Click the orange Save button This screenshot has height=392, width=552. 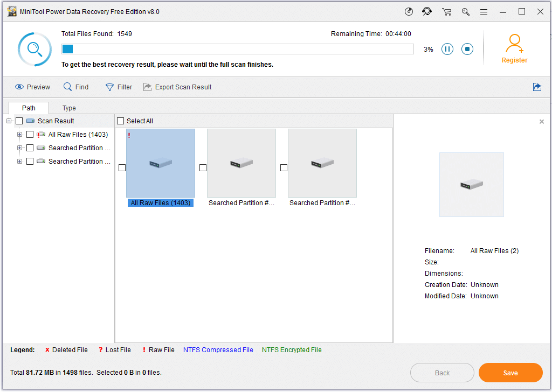tap(510, 373)
